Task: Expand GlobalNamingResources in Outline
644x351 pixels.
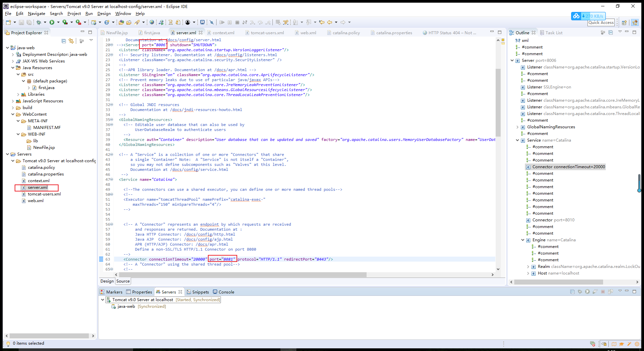Action: point(518,127)
